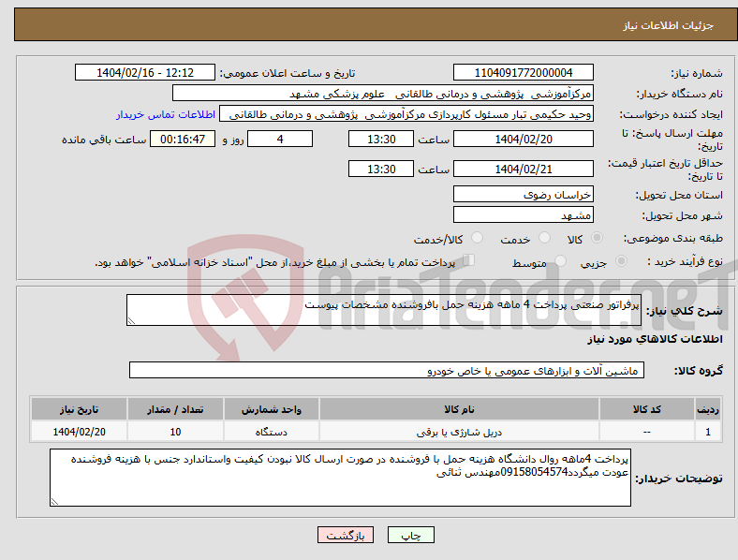
Task: Click the goods group field ماشین آلات
Action: coord(387,370)
